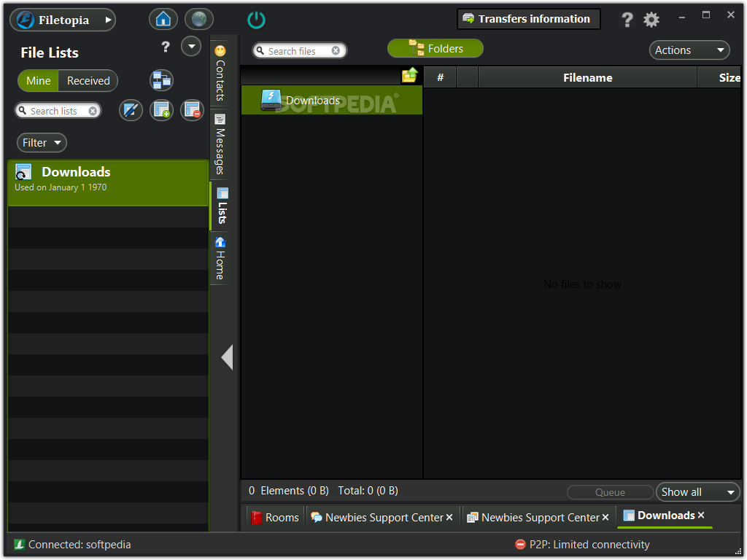The height and width of the screenshot is (560, 747).
Task: Click the red P2P warning icon
Action: [520, 544]
